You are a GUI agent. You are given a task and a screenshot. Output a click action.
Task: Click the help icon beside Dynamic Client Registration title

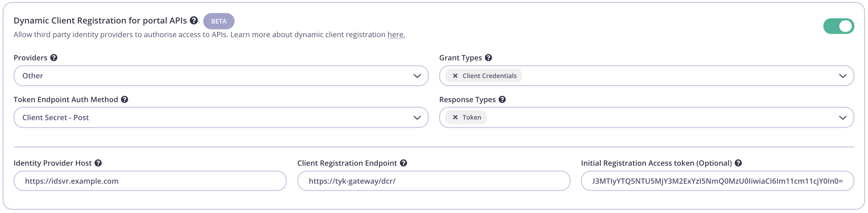(194, 21)
